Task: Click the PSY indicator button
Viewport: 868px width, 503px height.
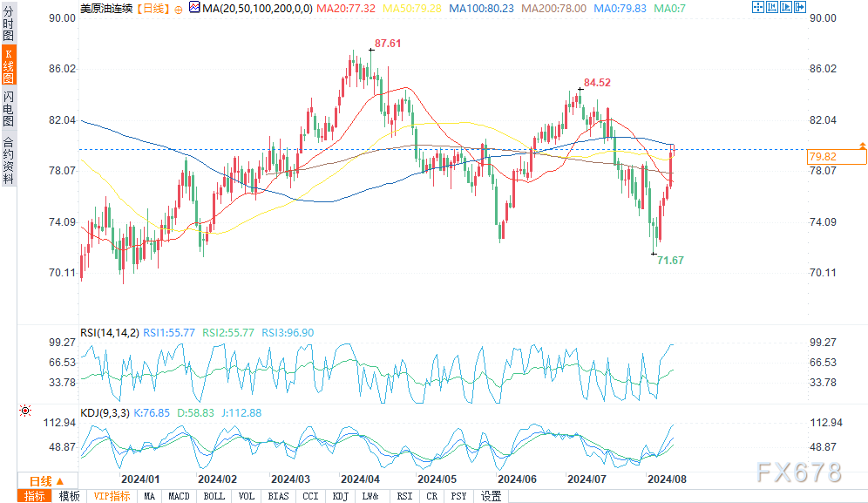Action: click(458, 496)
